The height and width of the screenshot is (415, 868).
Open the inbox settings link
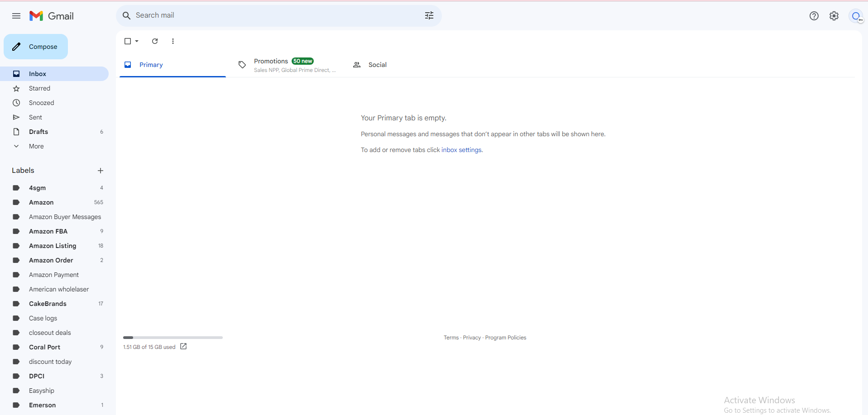461,150
